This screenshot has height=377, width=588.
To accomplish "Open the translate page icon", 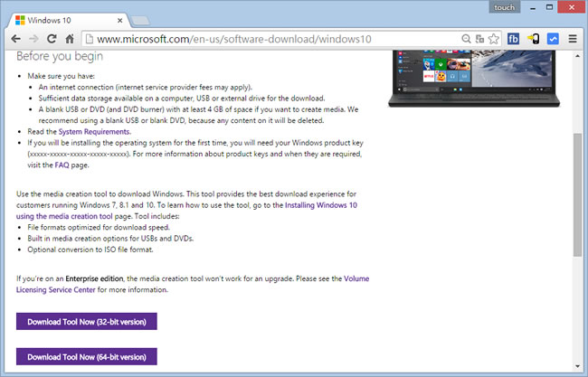I will [479, 39].
